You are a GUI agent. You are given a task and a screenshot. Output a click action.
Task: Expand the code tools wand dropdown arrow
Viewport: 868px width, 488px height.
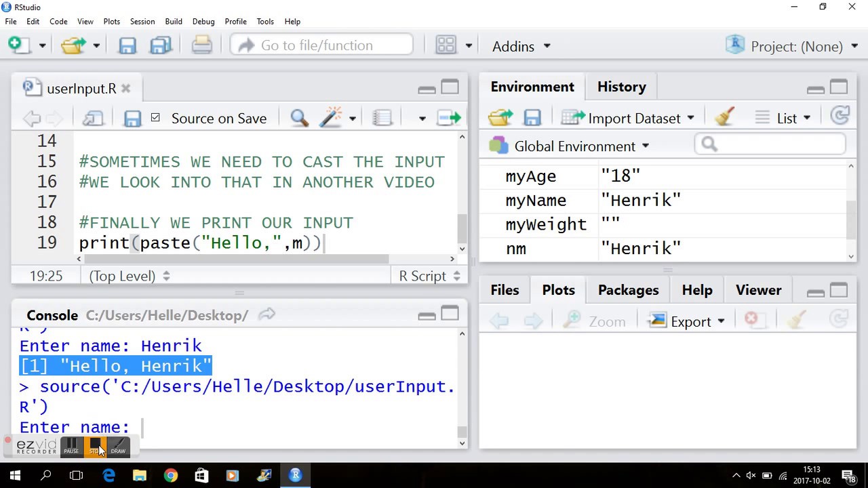[352, 119]
